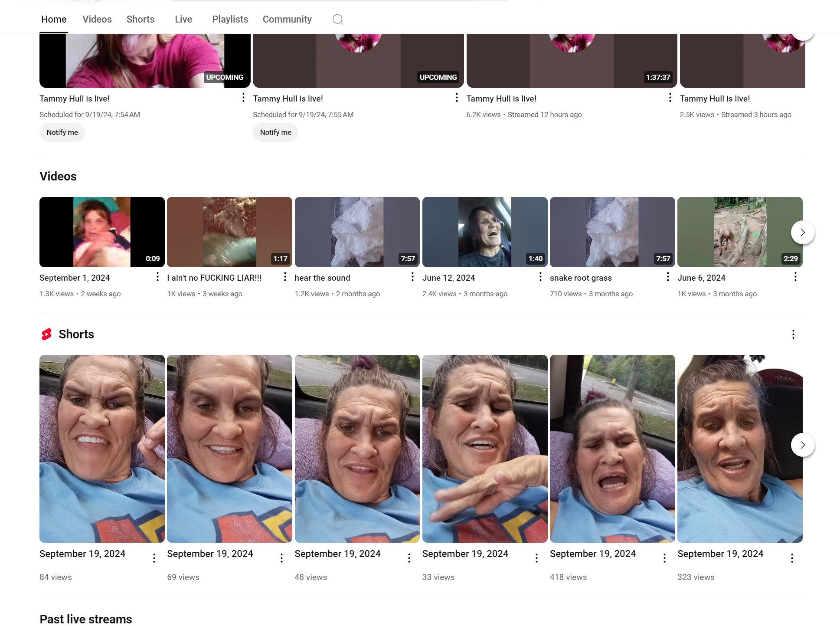Screen dimensions: 840x626
Task: Open options for June 12, 2024 video
Action: coord(540,277)
